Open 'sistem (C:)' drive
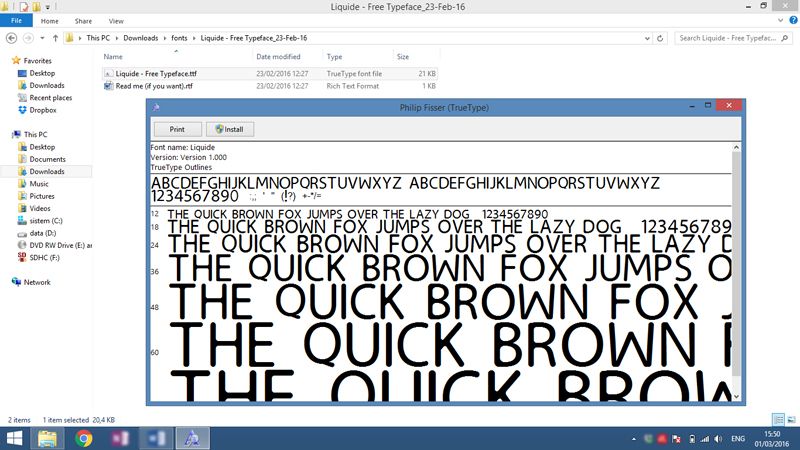This screenshot has height=450, width=800. tap(45, 220)
